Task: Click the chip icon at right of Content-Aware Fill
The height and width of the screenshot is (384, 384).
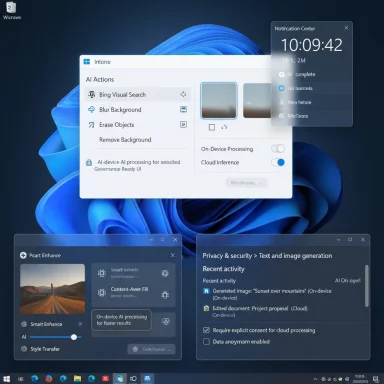Action: (165, 295)
